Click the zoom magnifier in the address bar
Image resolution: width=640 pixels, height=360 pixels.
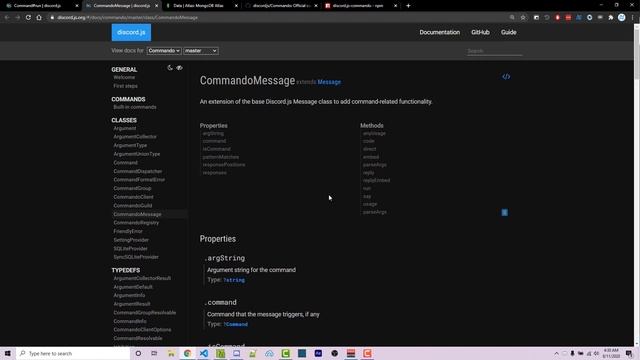pyautogui.click(x=512, y=18)
